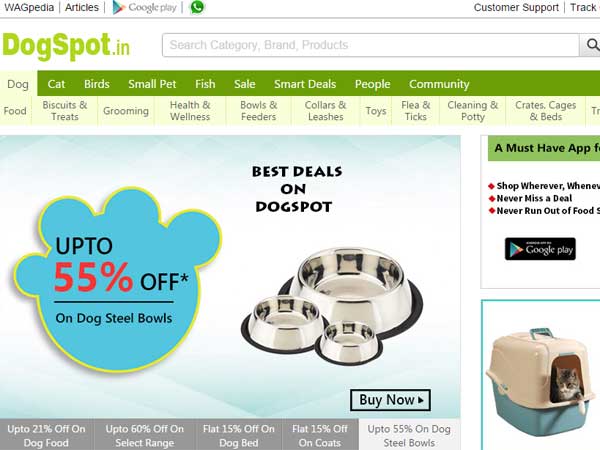Screen dimensions: 600x450
Task: Click the Buy Now button
Action: [390, 400]
